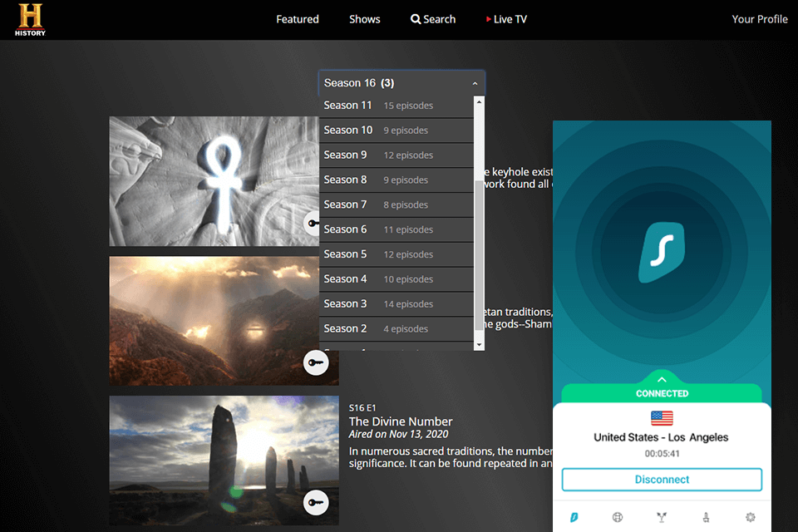The width and height of the screenshot is (798, 532).
Task: Choose Season 8 with 9 episodes
Action: pyautogui.click(x=397, y=180)
